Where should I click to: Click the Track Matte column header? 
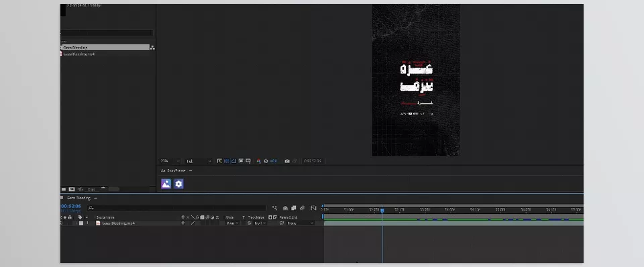coord(256,217)
